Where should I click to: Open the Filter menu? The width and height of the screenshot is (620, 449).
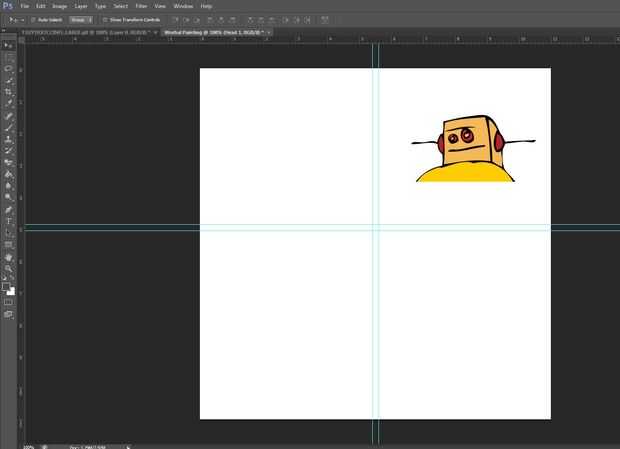(140, 6)
